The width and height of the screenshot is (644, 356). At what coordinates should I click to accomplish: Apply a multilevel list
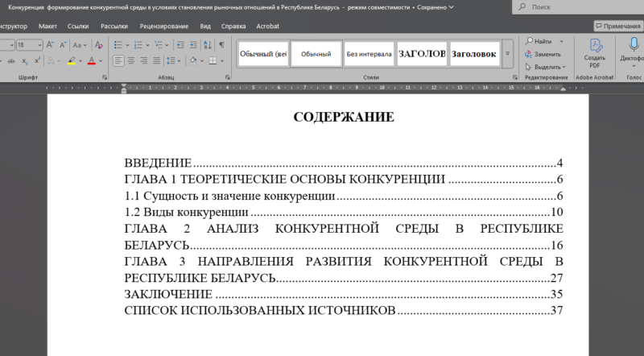pyautogui.click(x=158, y=45)
